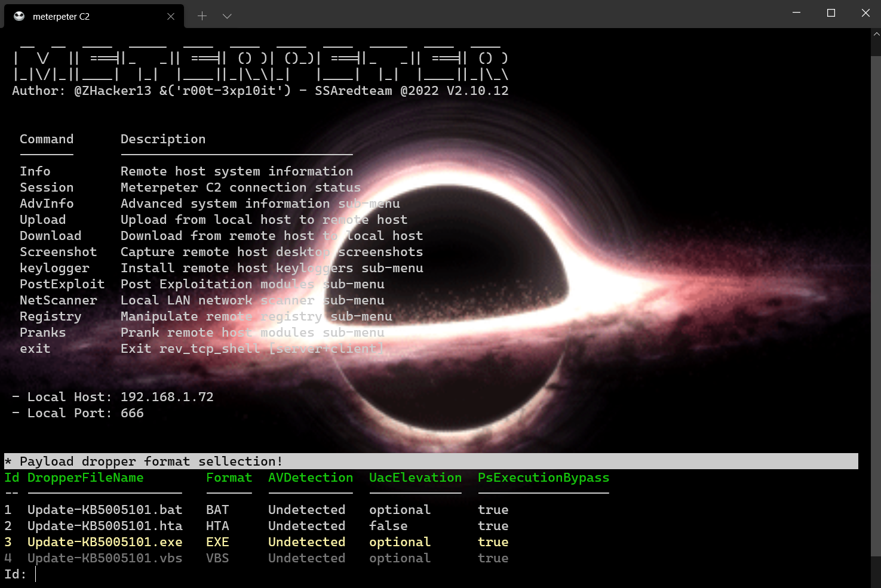Click the Format column header
The height and width of the screenshot is (588, 881).
[x=229, y=478]
